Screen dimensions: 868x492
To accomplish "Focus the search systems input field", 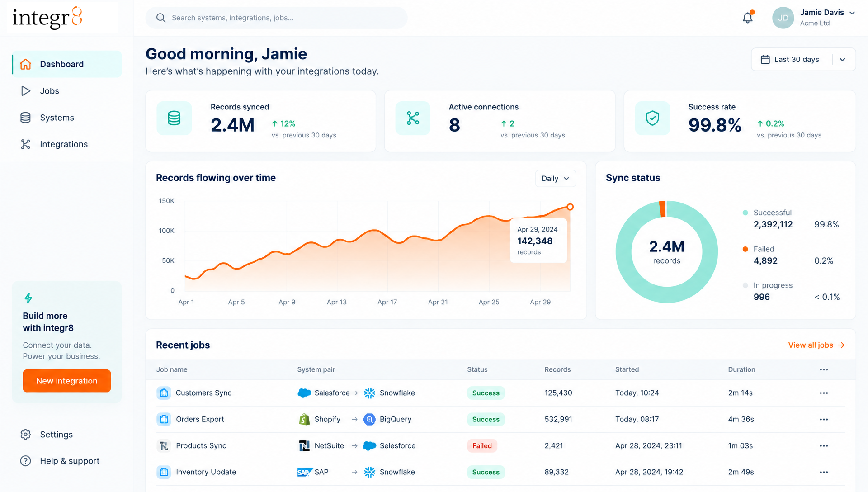I will tap(276, 18).
